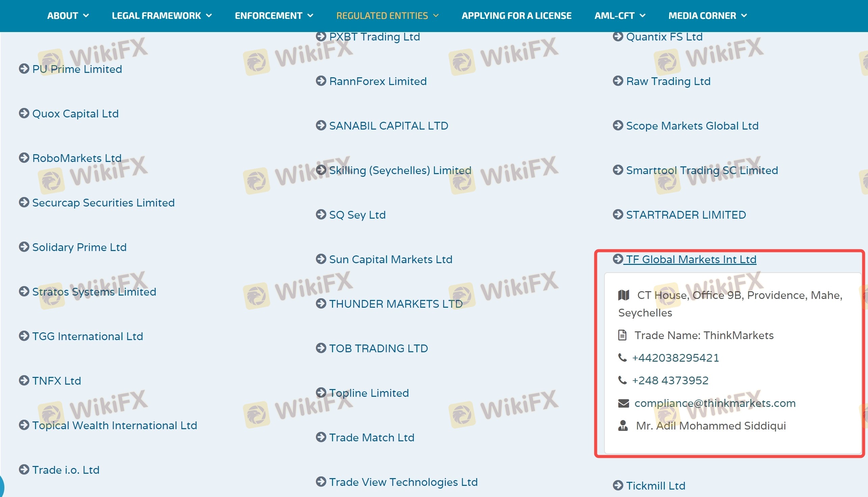Click phone icon beside +442038295421
Screen dimensions: 868x497
click(623, 357)
